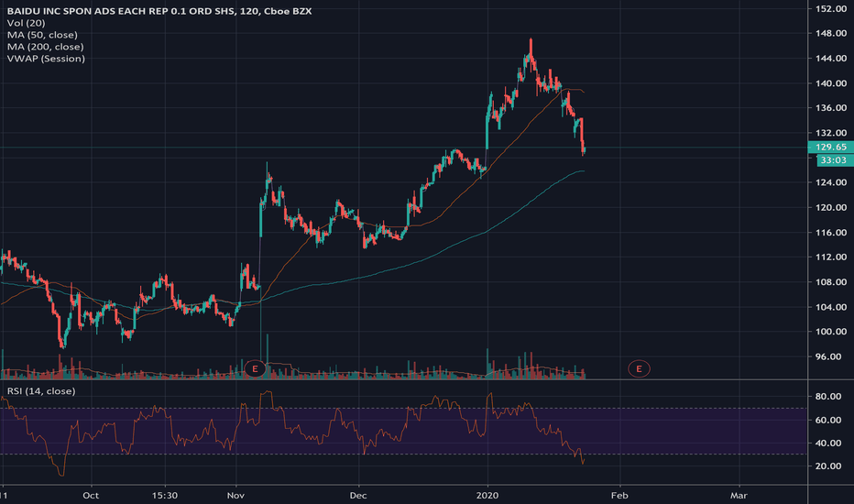Click the 140.00 price axis label

tap(830, 83)
